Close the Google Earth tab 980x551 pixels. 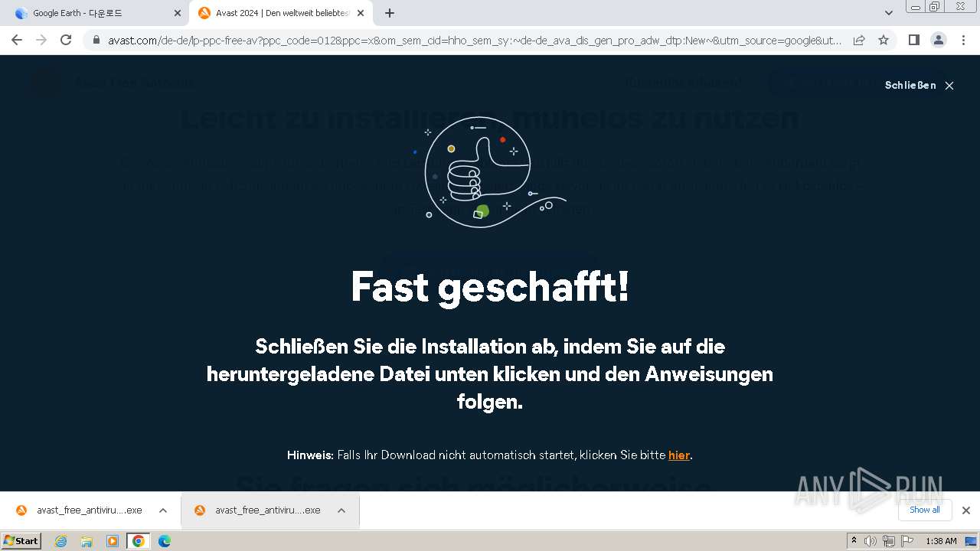tap(178, 13)
